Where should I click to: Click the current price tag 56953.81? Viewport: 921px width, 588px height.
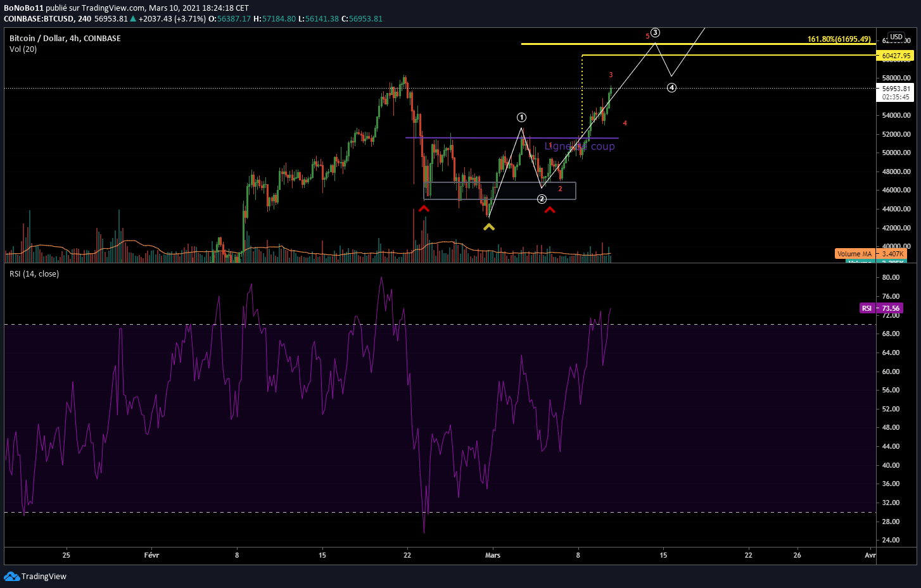click(x=896, y=89)
